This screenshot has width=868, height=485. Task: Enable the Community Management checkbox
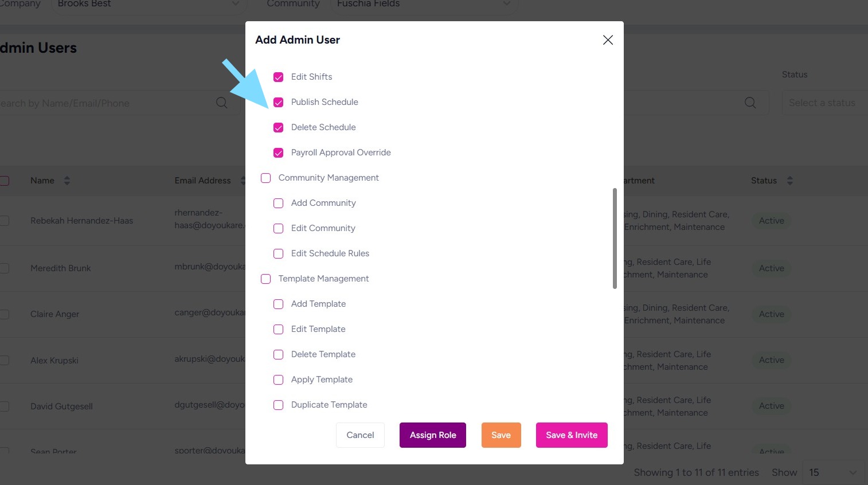266,178
